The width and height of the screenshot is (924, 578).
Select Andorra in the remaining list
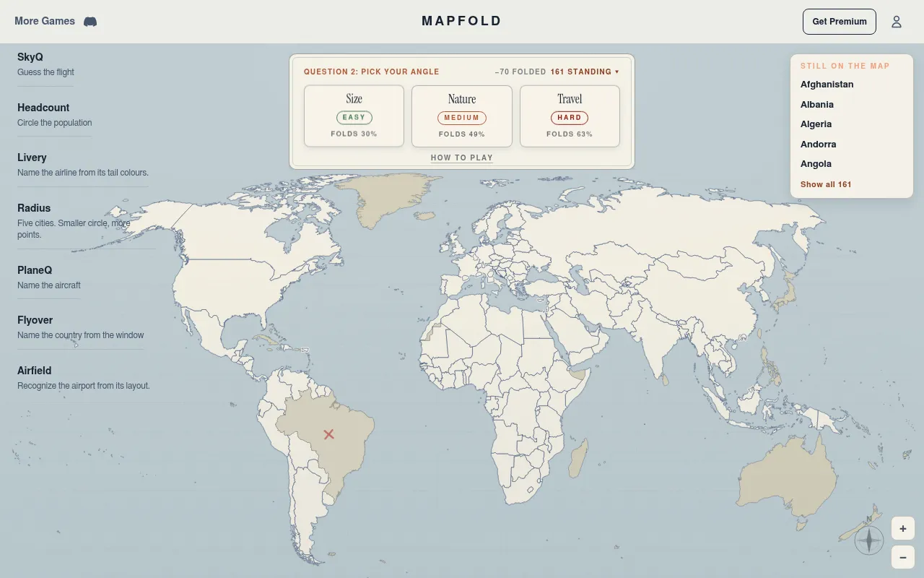click(819, 144)
